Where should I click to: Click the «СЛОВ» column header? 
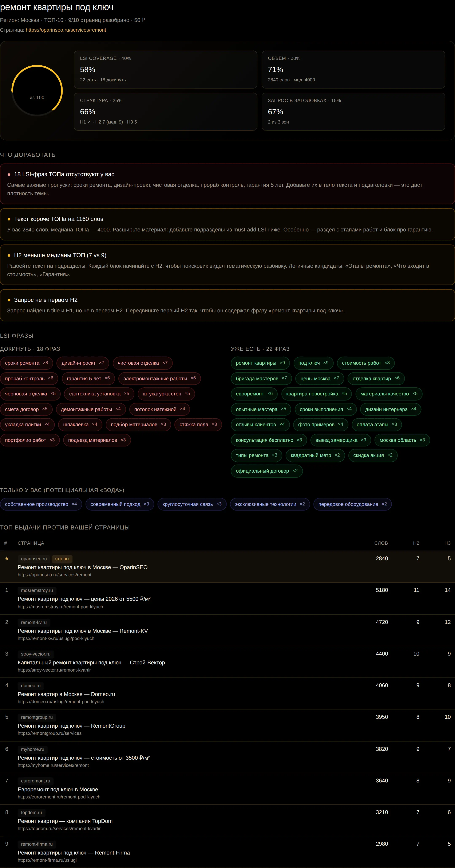pyautogui.click(x=381, y=543)
